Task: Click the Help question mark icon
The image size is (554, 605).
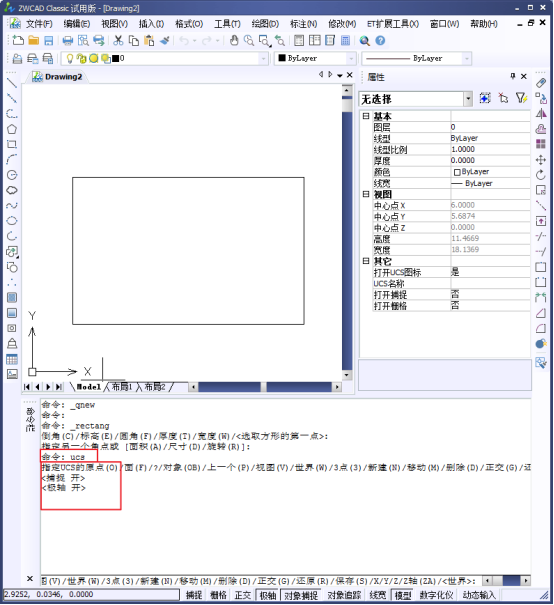Action: coord(380,41)
